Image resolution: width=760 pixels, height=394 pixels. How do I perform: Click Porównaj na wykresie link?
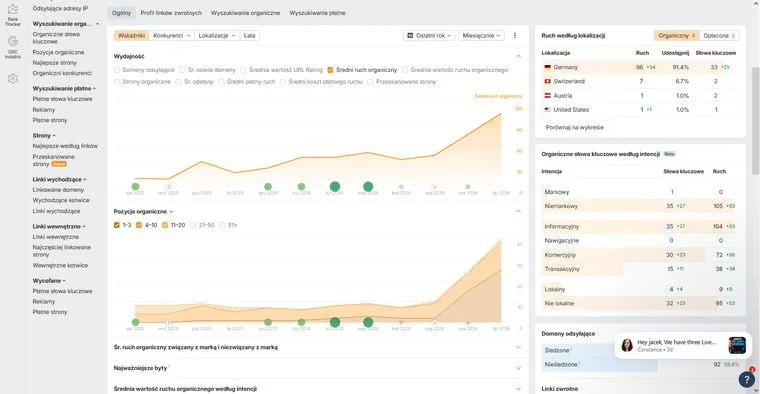click(x=574, y=127)
